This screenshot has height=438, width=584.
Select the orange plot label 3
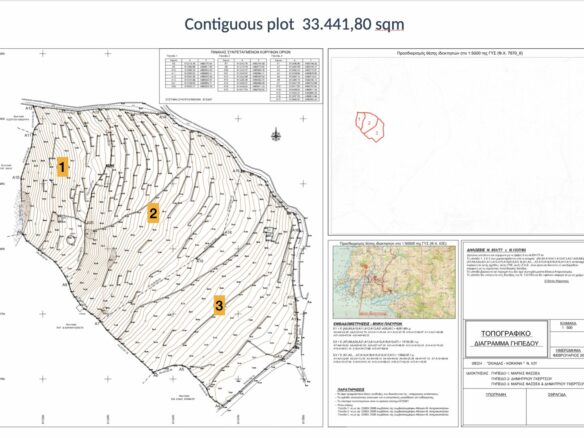coord(219,305)
